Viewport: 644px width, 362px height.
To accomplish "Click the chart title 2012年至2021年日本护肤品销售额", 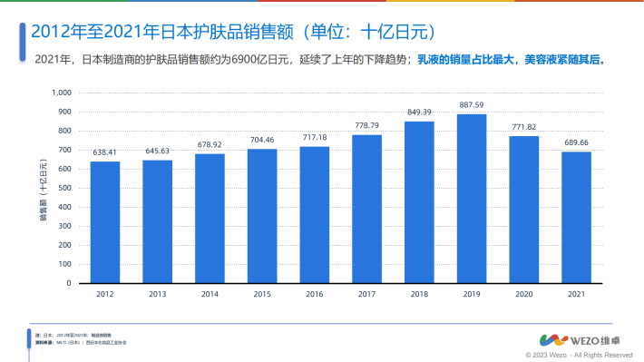I will pos(161,32).
